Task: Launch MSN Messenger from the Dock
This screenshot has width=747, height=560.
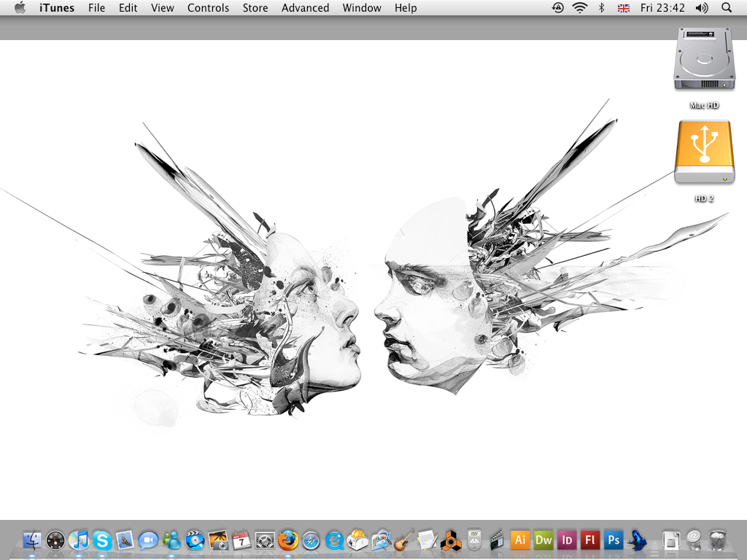Action: [x=171, y=540]
